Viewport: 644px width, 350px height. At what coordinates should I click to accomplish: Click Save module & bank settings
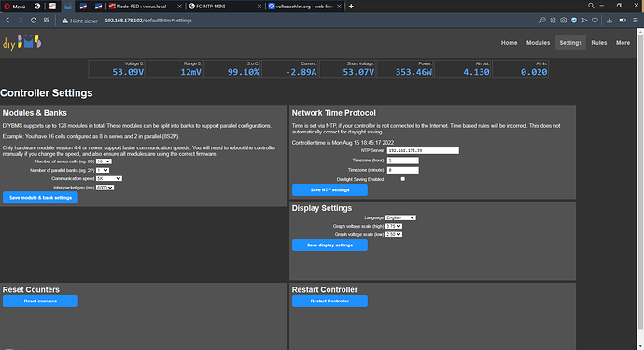40,198
